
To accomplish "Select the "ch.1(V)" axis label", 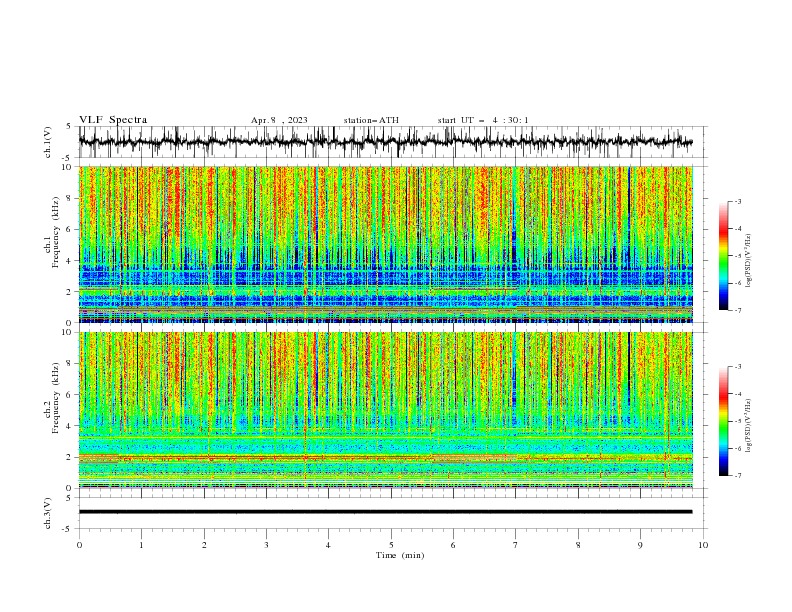I will click(x=48, y=142).
